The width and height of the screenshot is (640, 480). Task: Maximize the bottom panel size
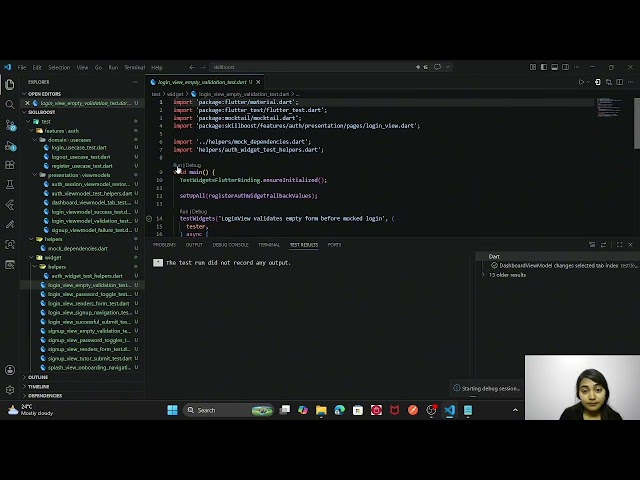620,244
